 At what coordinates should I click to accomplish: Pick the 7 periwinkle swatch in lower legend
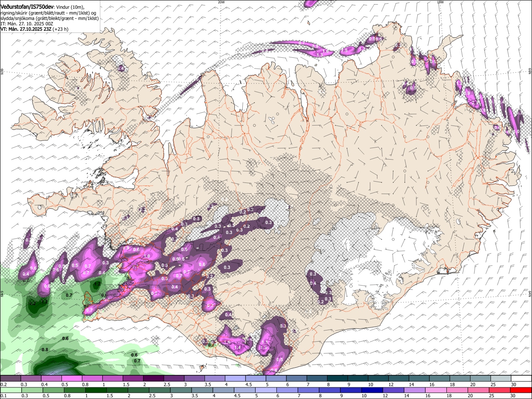click(x=308, y=390)
